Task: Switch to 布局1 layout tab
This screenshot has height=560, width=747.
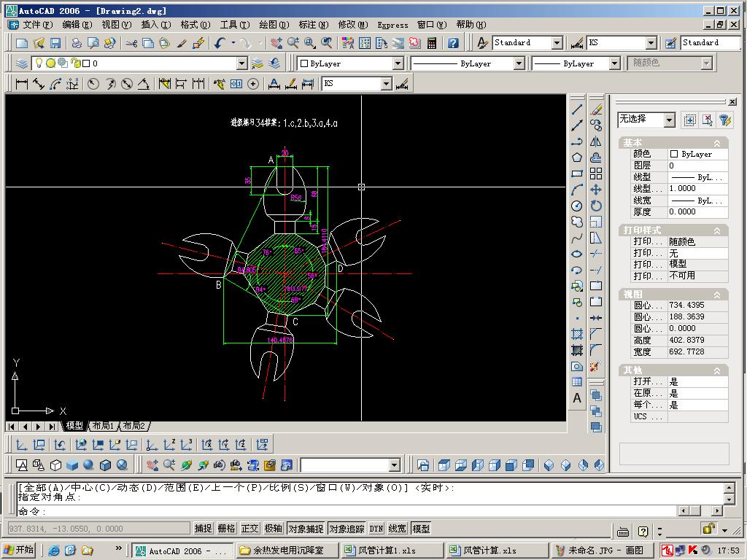Action: (103, 426)
